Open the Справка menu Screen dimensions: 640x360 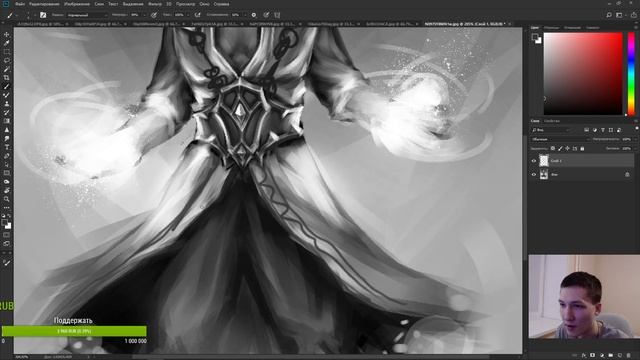(x=221, y=4)
